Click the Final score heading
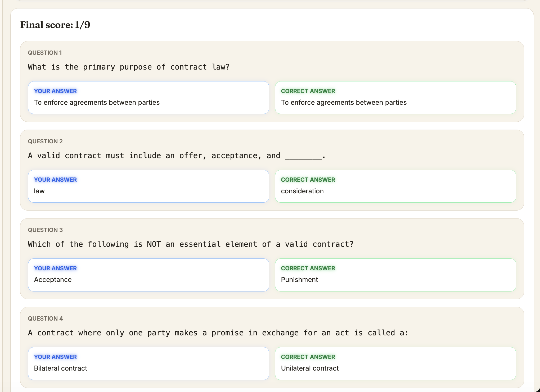540x392 pixels. click(55, 25)
